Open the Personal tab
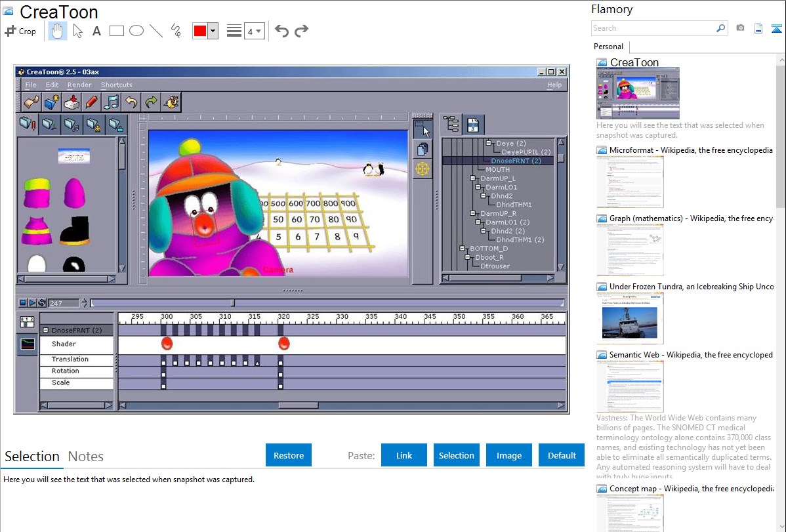 (x=609, y=47)
